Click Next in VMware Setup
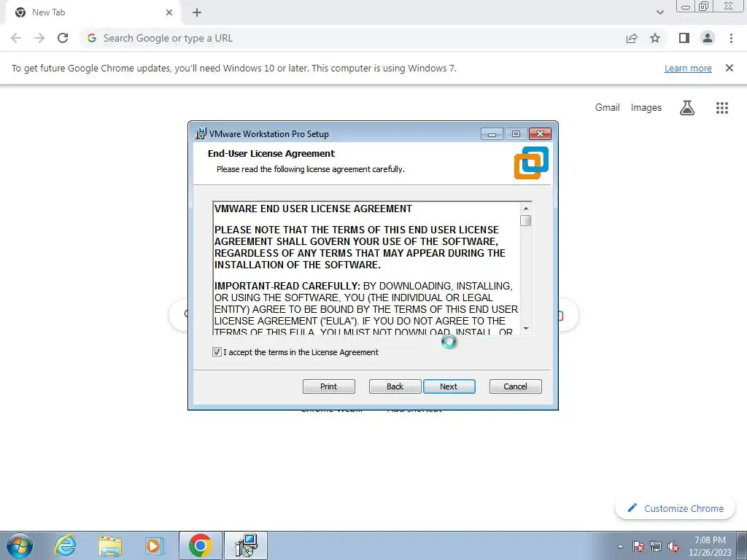Viewport: 747px width, 560px height. click(x=449, y=386)
